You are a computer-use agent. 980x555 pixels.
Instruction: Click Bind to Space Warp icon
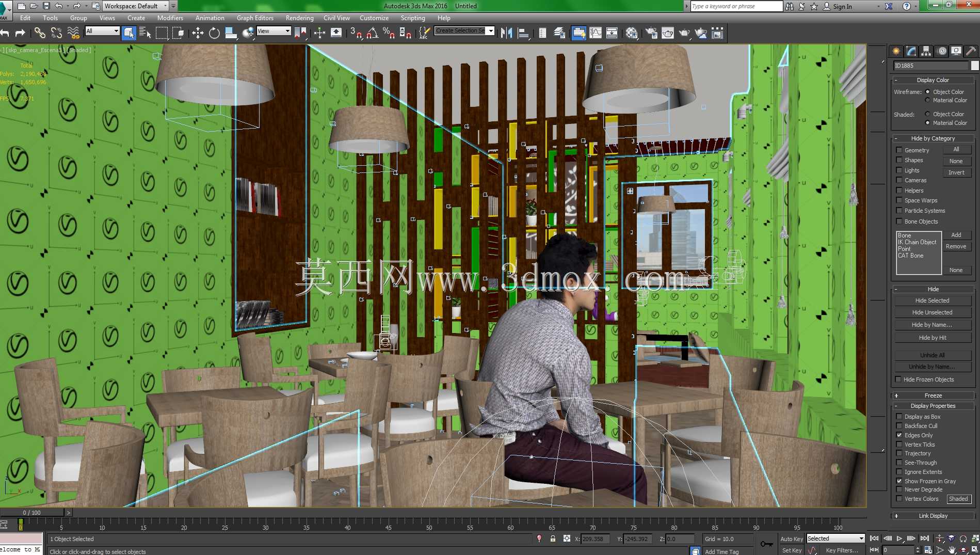click(x=73, y=33)
